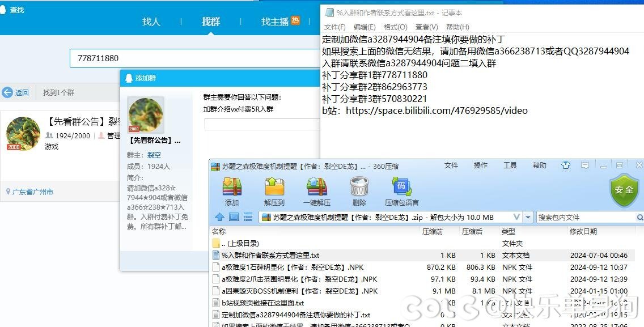Image resolution: width=644 pixels, height=327 pixels.
Task: Click the 广东省广州市 location label
Action: pos(33,192)
